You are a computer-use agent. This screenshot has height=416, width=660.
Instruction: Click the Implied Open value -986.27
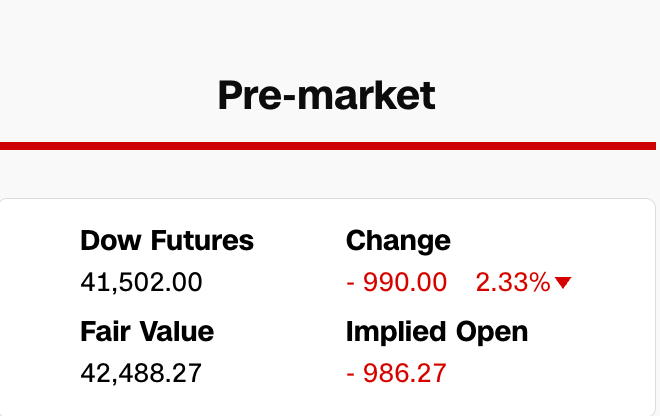coord(397,373)
